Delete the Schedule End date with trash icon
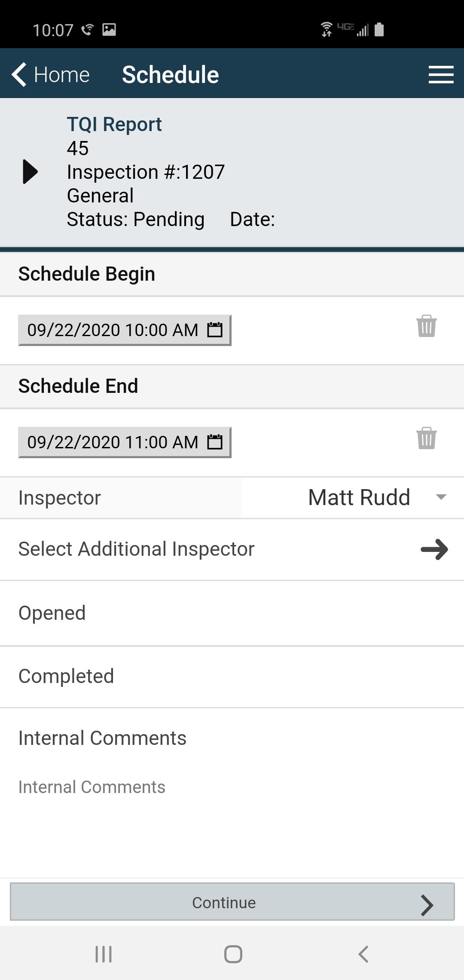The image size is (464, 980). tap(426, 438)
